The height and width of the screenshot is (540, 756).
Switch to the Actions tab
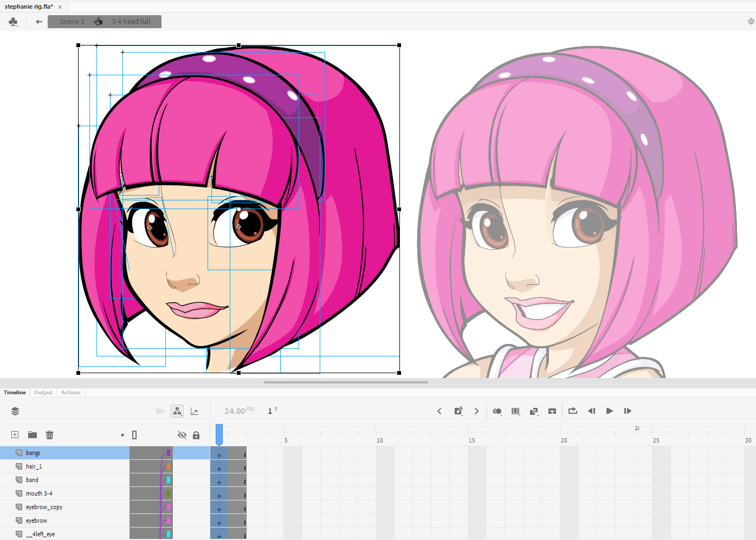click(x=70, y=393)
